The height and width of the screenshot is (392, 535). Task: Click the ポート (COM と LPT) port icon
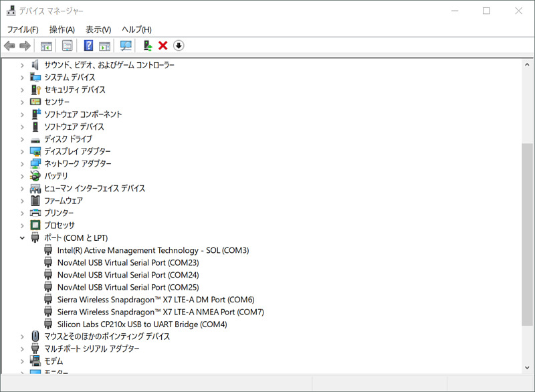[35, 237]
